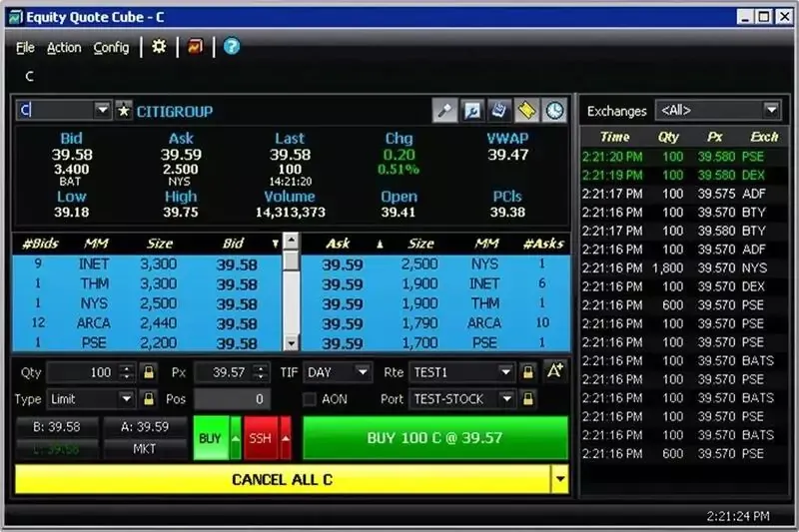This screenshot has width=799, height=532.
Task: Click the pin icon in the quote header
Action: click(x=444, y=111)
